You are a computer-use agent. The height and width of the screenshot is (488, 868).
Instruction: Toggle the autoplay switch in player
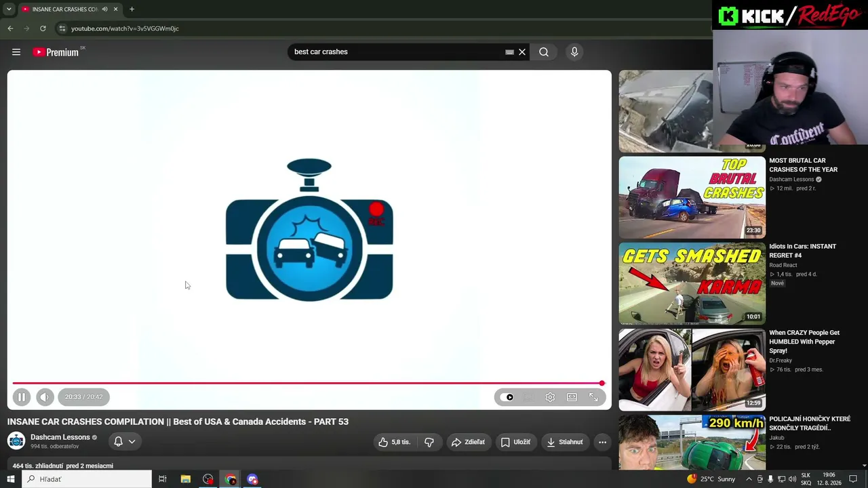click(x=507, y=397)
